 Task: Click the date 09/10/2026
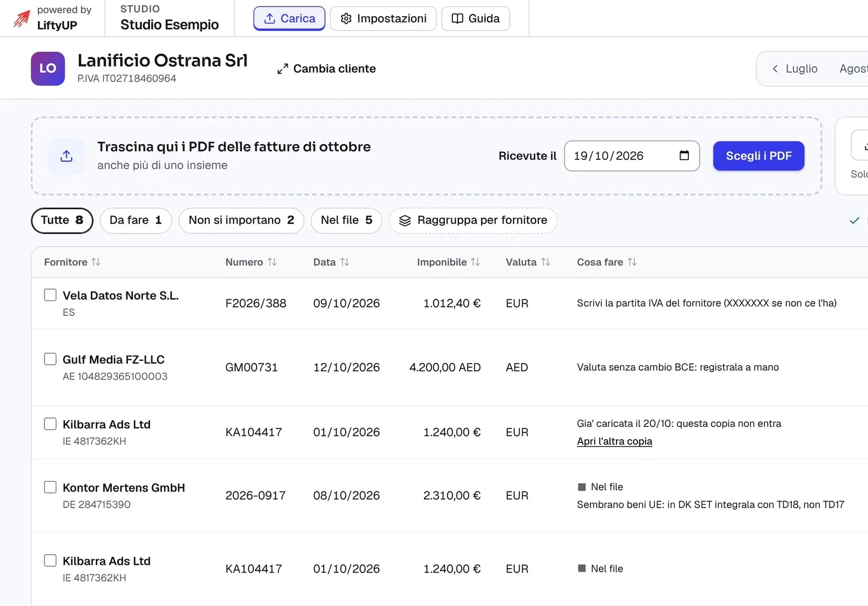347,304
